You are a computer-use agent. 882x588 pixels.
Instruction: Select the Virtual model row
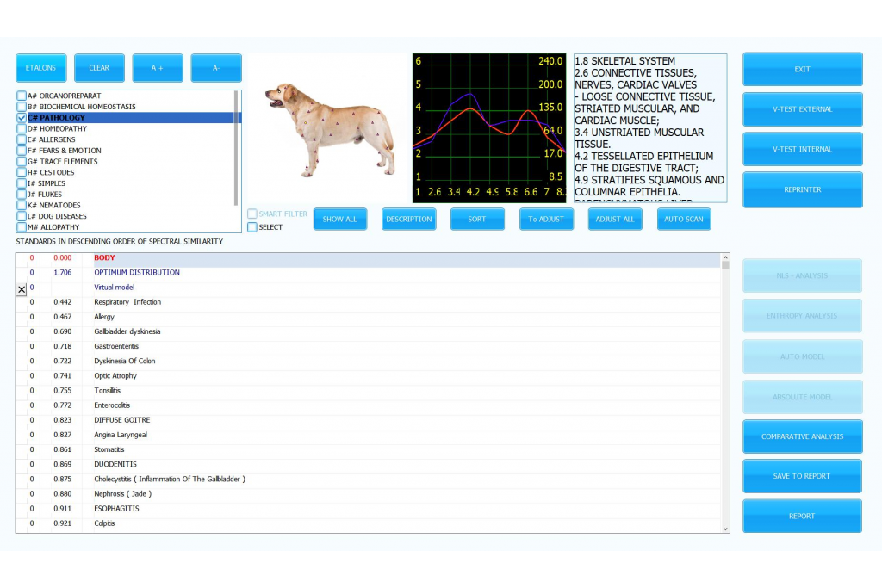(369, 288)
